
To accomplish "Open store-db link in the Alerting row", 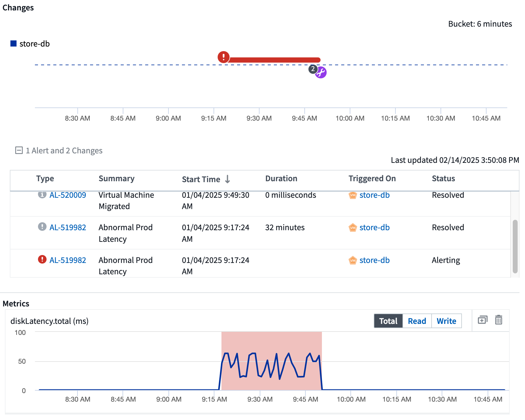I will (x=374, y=260).
